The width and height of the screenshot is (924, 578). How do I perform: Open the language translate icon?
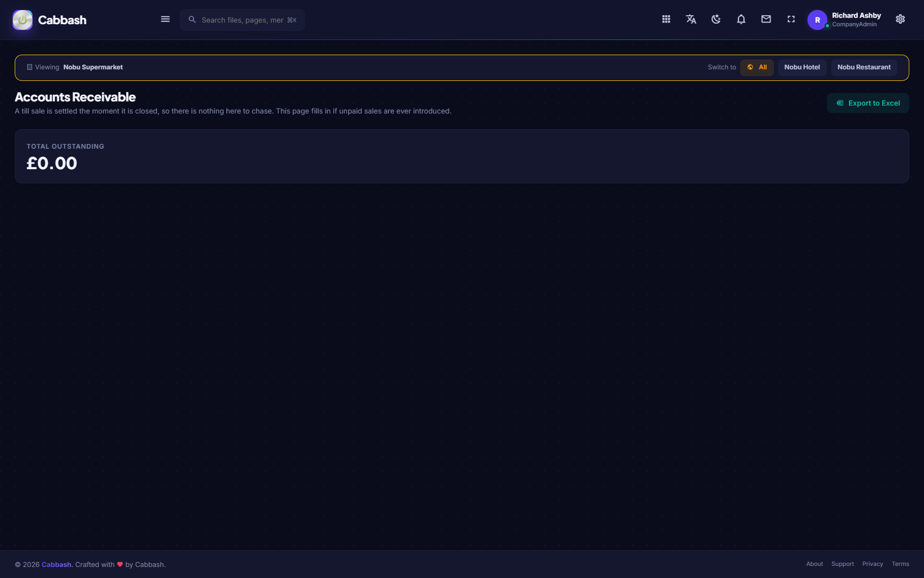691,19
